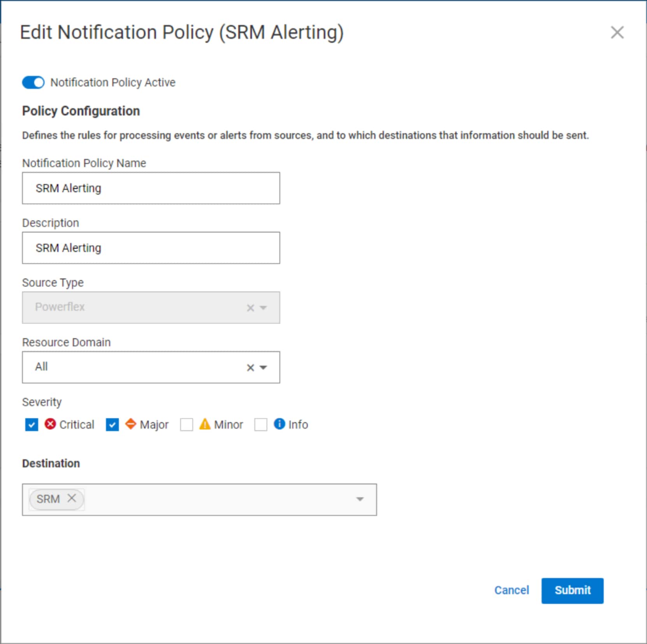Click the blue Info severity icon

[x=279, y=424]
